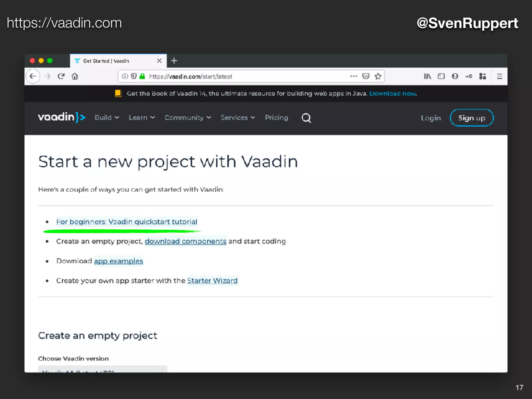Expand the Community dropdown menu

(x=188, y=118)
